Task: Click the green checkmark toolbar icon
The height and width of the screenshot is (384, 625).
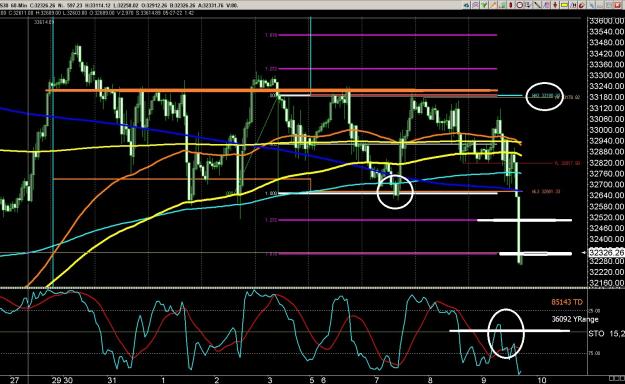Action: click(484, 5)
